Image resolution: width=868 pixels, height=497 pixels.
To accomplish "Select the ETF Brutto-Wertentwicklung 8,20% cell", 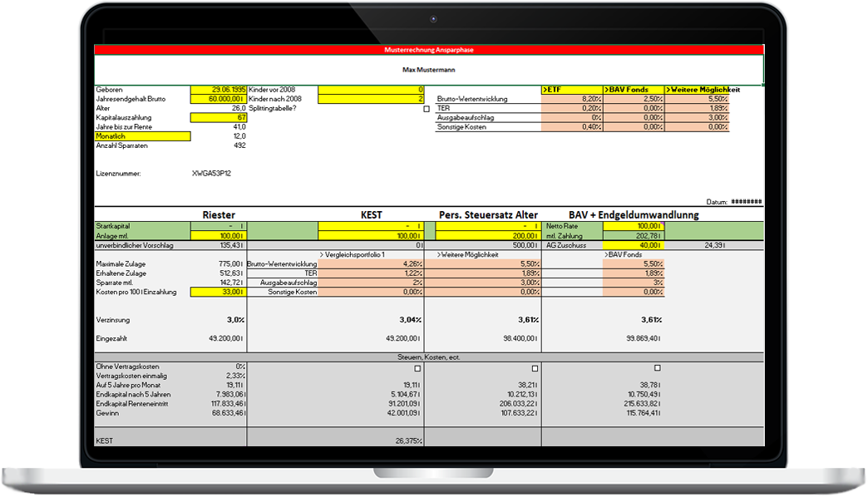I will tap(571, 99).
